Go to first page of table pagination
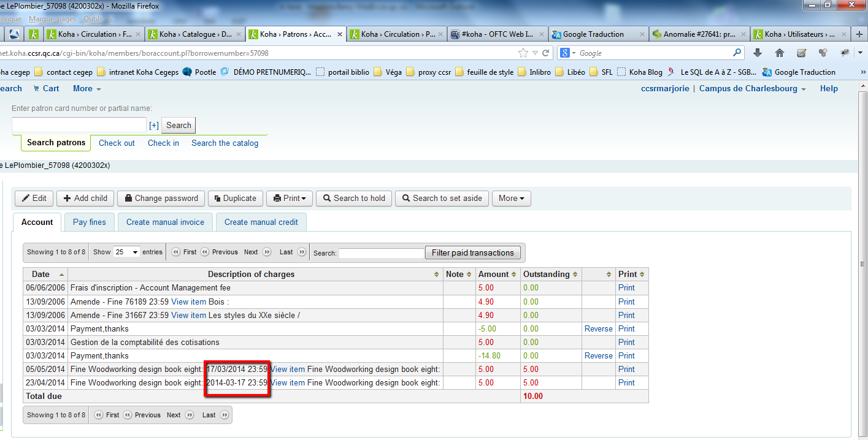 click(x=184, y=252)
